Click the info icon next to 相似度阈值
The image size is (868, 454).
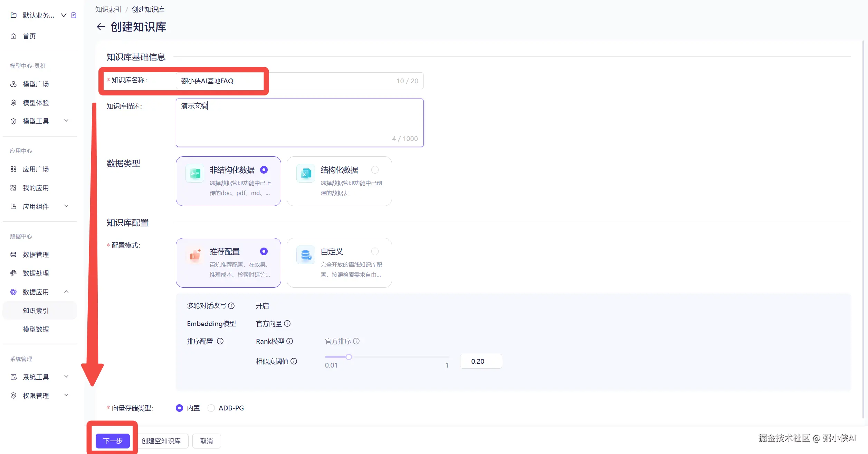[x=294, y=361]
